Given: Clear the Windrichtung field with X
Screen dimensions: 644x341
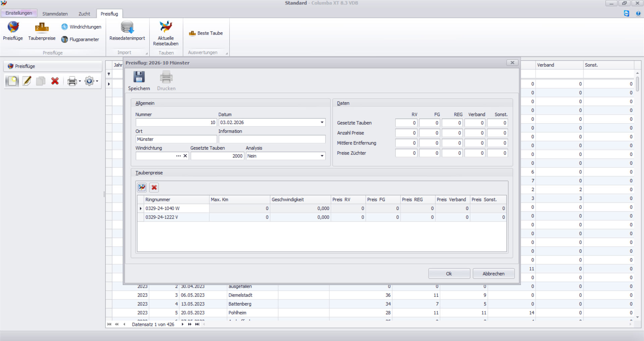Looking at the screenshot, I should pyautogui.click(x=185, y=156).
